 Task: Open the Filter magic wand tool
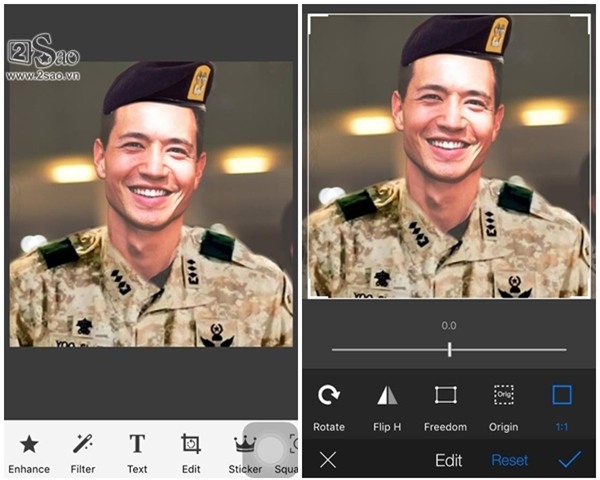(x=83, y=444)
